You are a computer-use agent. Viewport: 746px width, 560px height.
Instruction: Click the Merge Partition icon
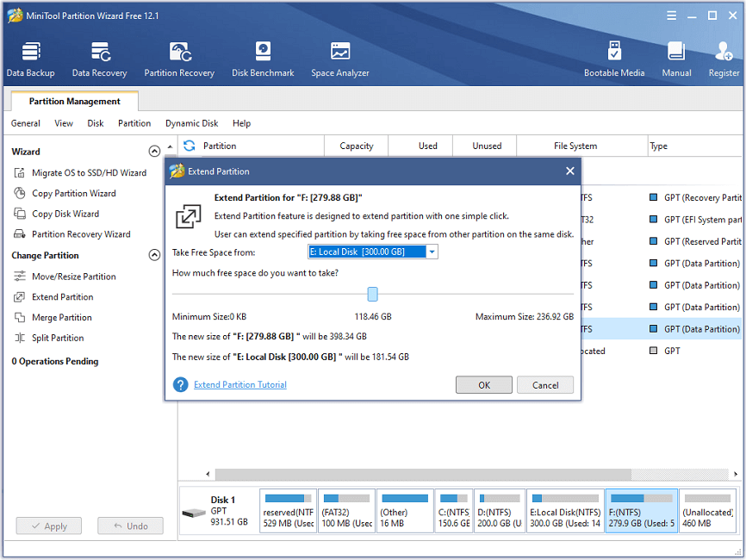pyautogui.click(x=20, y=317)
